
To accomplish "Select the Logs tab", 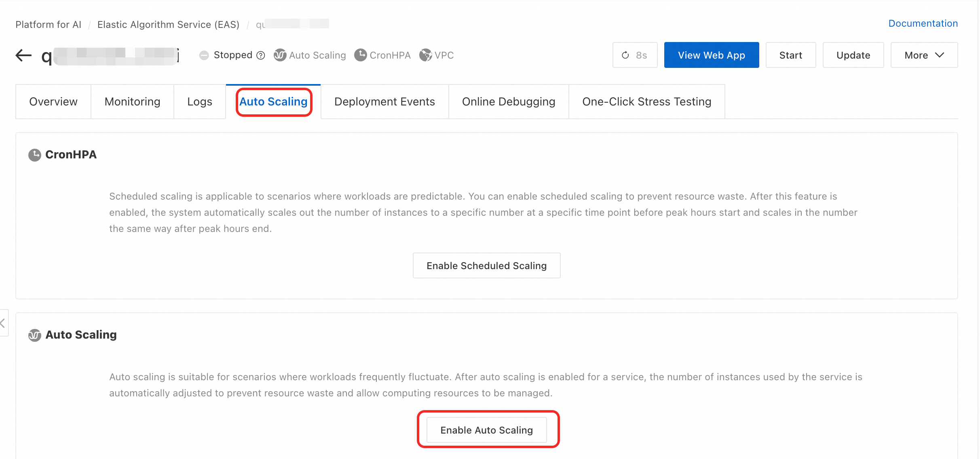I will 199,102.
